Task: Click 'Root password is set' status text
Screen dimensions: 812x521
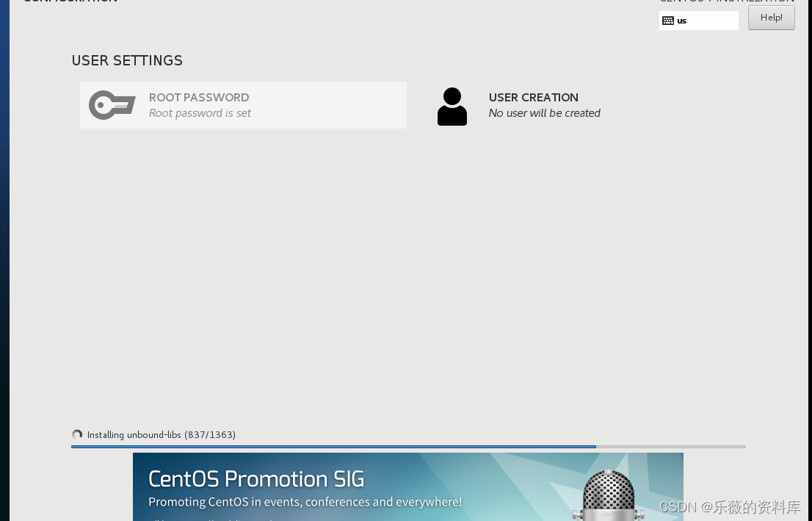Action: 200,113
